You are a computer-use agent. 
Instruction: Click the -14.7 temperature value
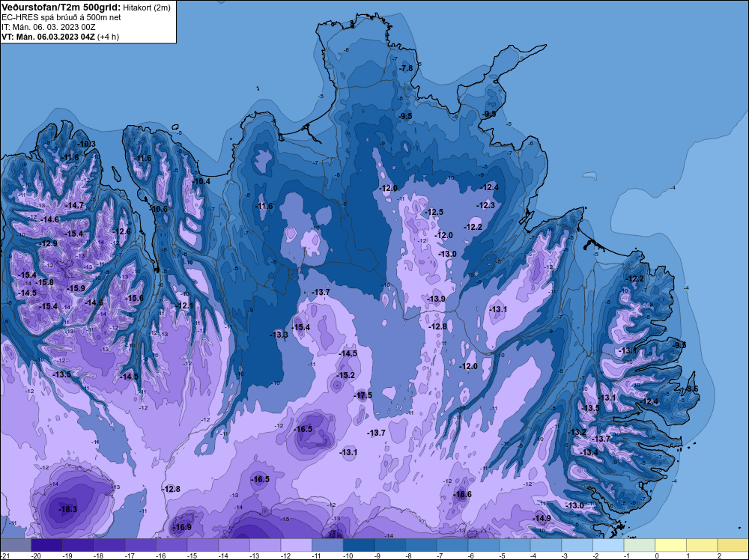click(74, 205)
